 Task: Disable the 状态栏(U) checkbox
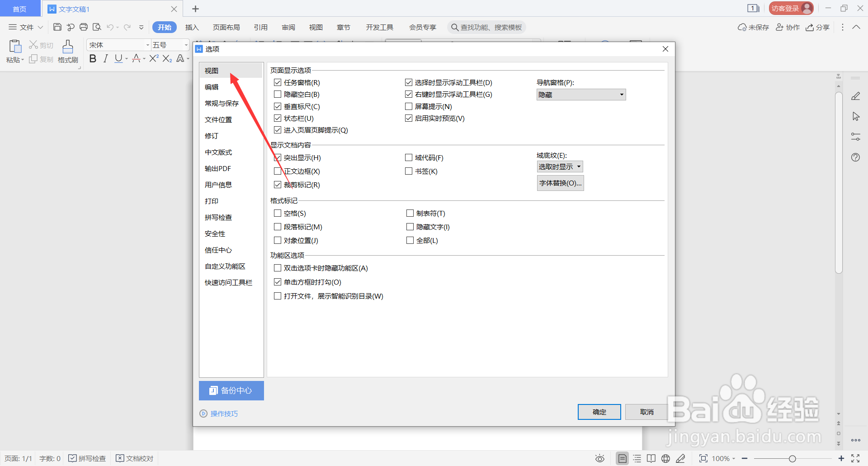pyautogui.click(x=278, y=118)
